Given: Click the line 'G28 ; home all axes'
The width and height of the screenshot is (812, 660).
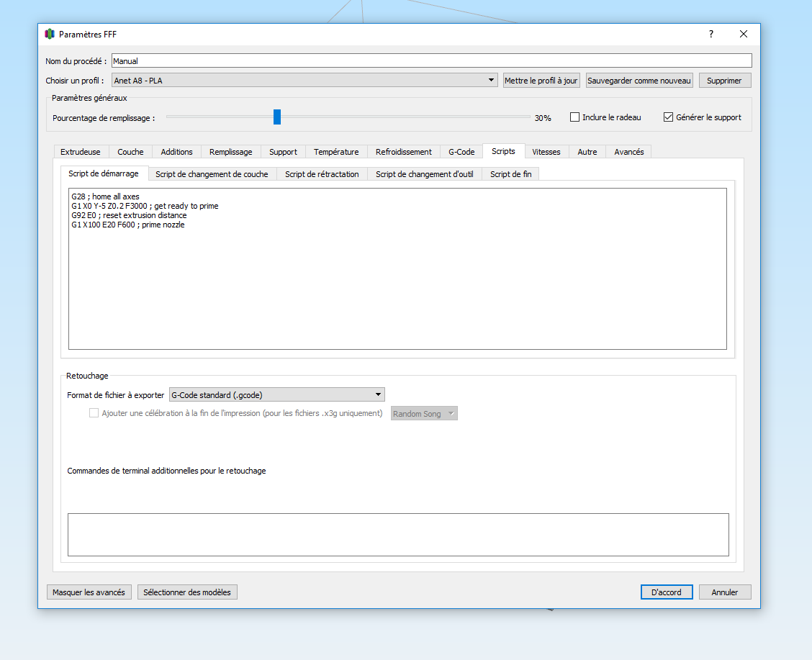Looking at the screenshot, I should [x=105, y=196].
